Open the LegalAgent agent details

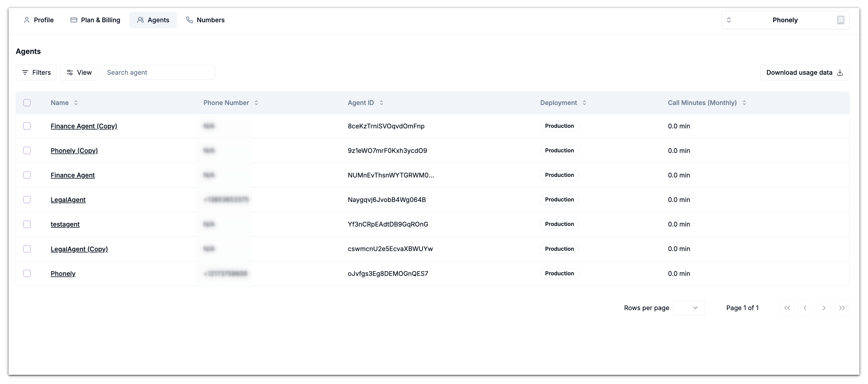tap(68, 200)
